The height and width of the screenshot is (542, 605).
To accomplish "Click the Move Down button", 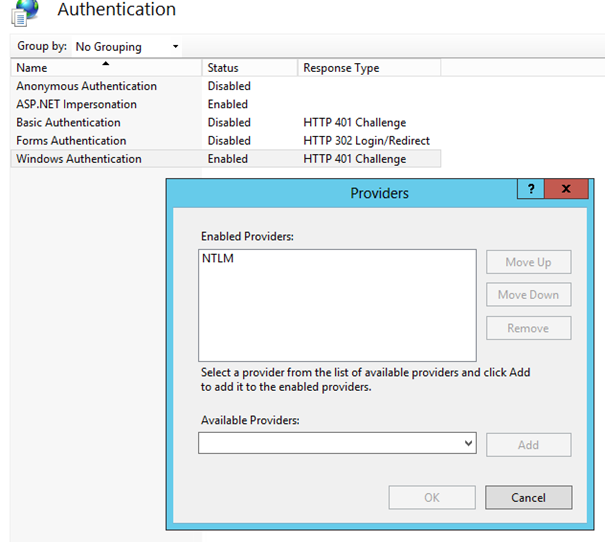I will coord(529,295).
